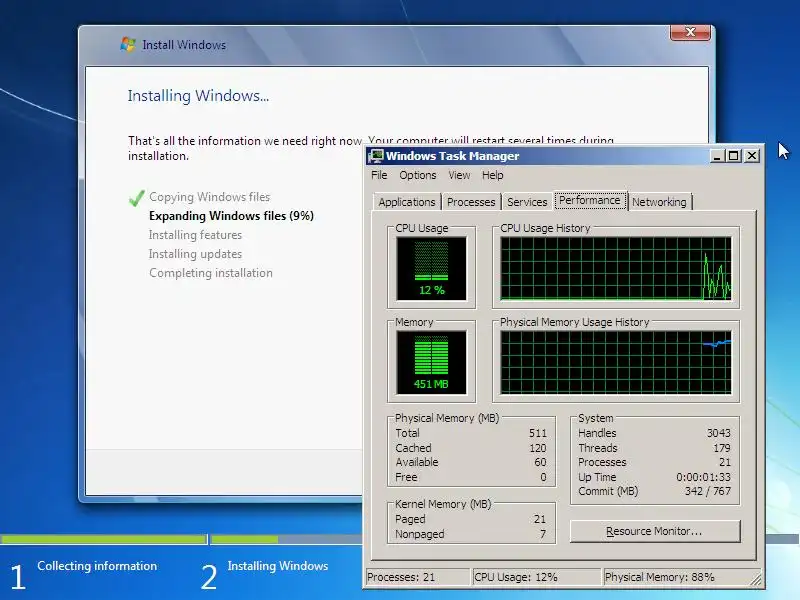Viewport: 800px width, 600px height.
Task: Minimize the Windows Task Manager window
Action: pos(717,156)
